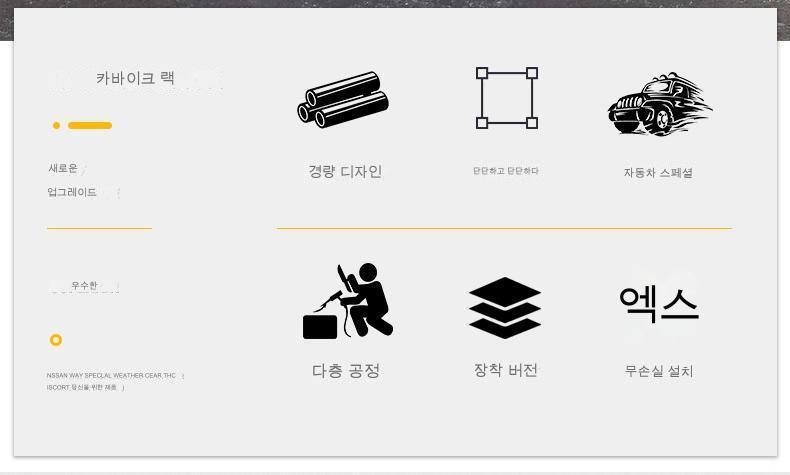Select the 새로운 text line

[63, 168]
